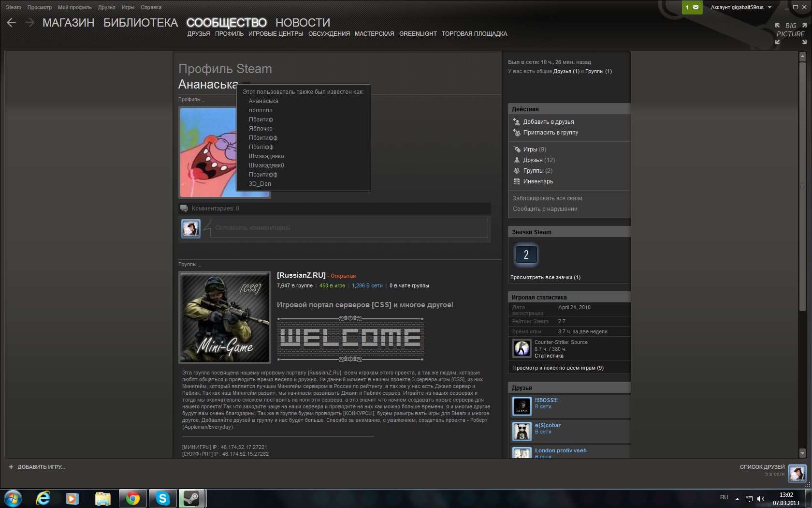Open the МАСТЕРСКАЯ subtab
This screenshot has width=812, height=508.
tap(375, 34)
